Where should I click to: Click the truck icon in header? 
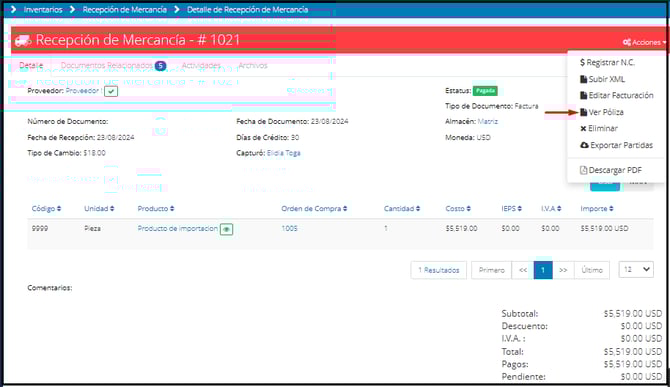pyautogui.click(x=23, y=41)
